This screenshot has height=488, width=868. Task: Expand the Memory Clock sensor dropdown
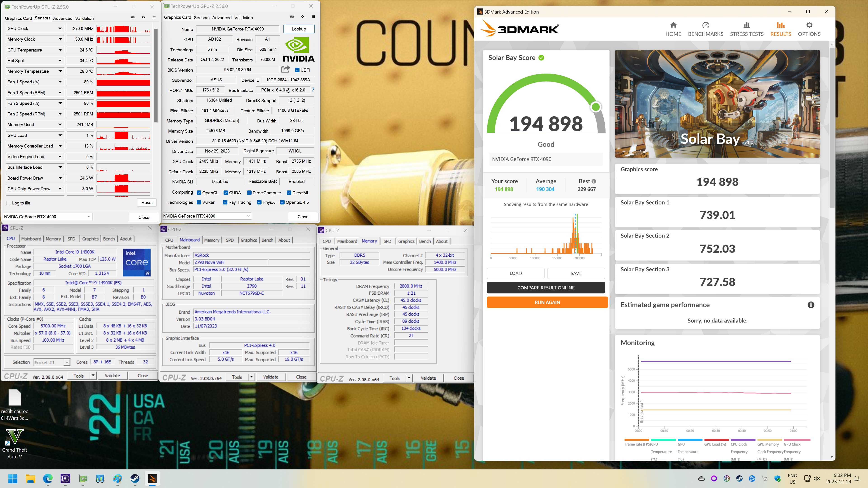[60, 39]
